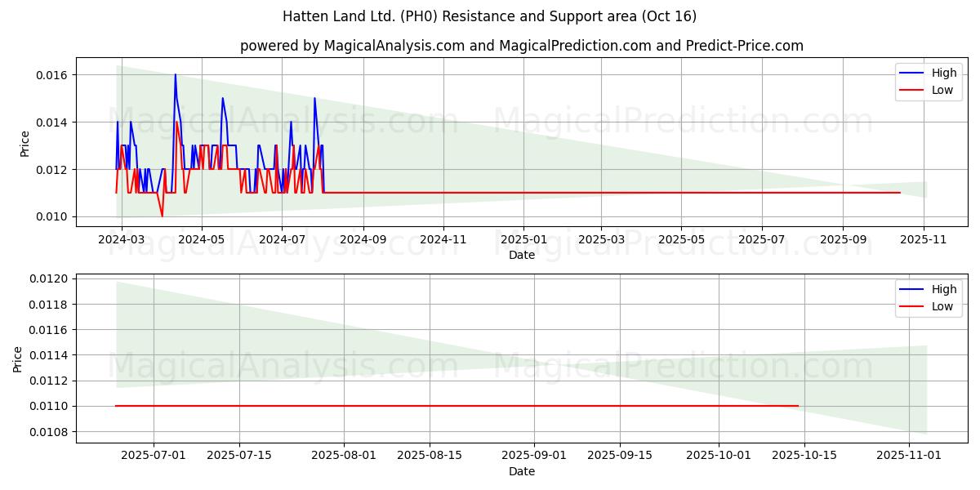Select the 2025-07-01 tick on bottom chart
The image size is (980, 490).
[154, 456]
